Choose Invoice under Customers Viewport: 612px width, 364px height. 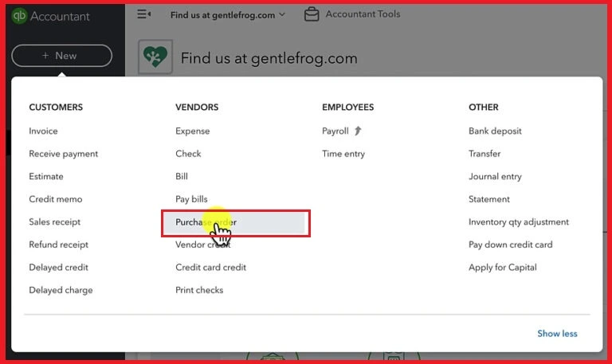click(x=43, y=131)
